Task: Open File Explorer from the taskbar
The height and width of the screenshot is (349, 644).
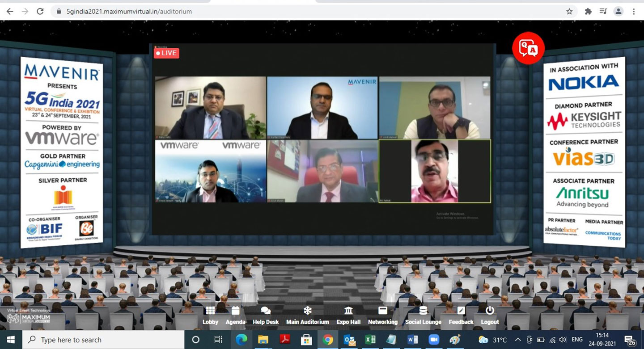Action: [x=263, y=340]
